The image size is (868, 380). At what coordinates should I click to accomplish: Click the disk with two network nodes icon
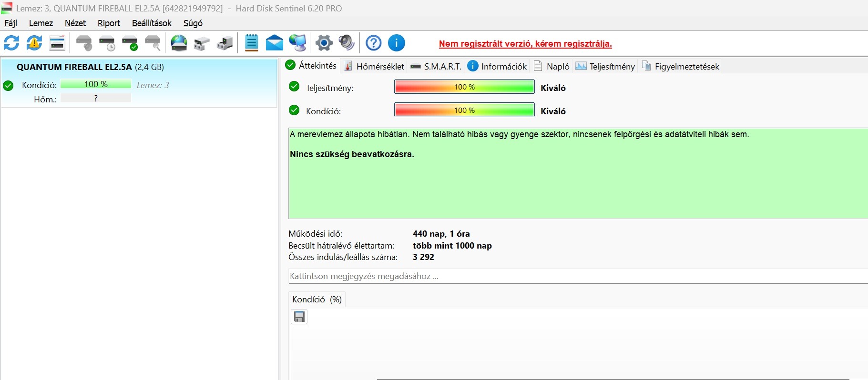[x=202, y=43]
